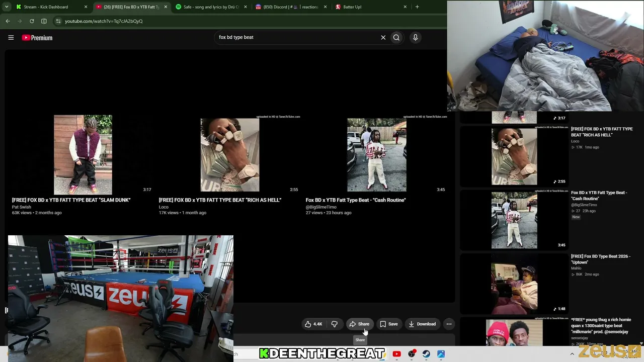Open the end-screen title "SLAM DUNK" beat

pyautogui.click(x=71, y=200)
